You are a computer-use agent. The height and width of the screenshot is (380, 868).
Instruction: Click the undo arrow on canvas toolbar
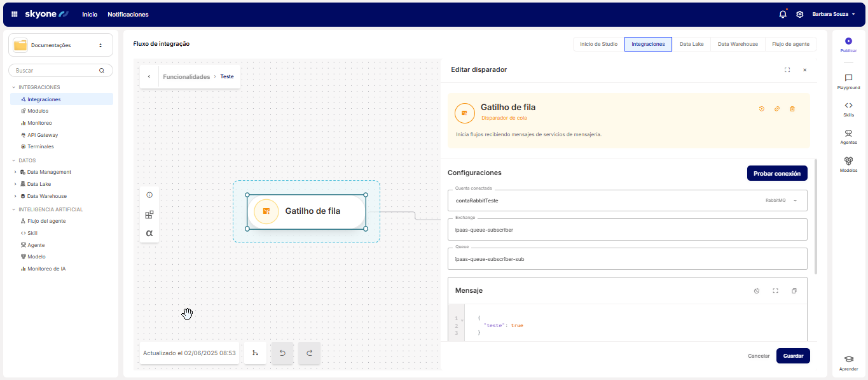click(282, 353)
